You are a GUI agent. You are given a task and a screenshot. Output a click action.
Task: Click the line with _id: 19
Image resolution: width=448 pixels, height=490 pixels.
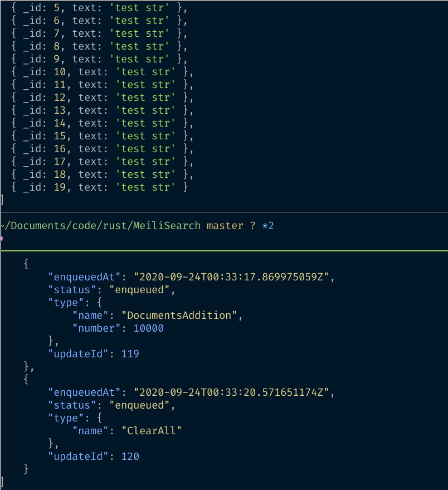tap(99, 187)
